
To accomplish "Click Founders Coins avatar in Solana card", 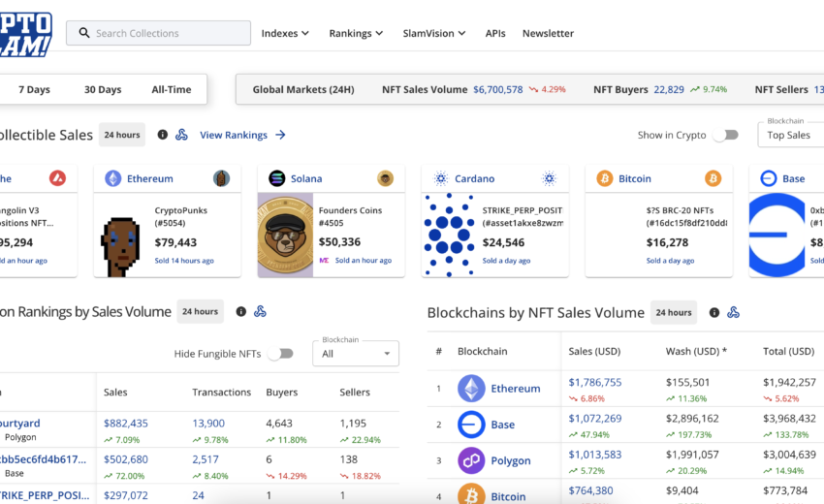I will click(385, 178).
